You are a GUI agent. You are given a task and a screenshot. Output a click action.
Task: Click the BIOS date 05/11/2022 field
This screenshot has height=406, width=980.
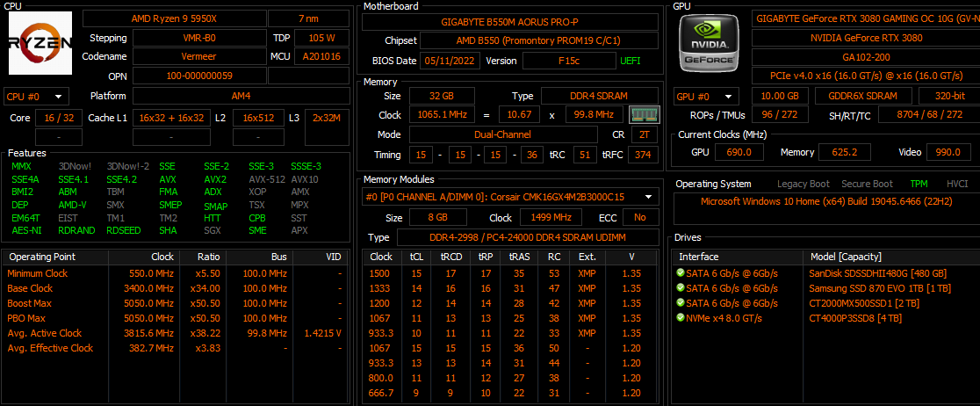tap(451, 61)
